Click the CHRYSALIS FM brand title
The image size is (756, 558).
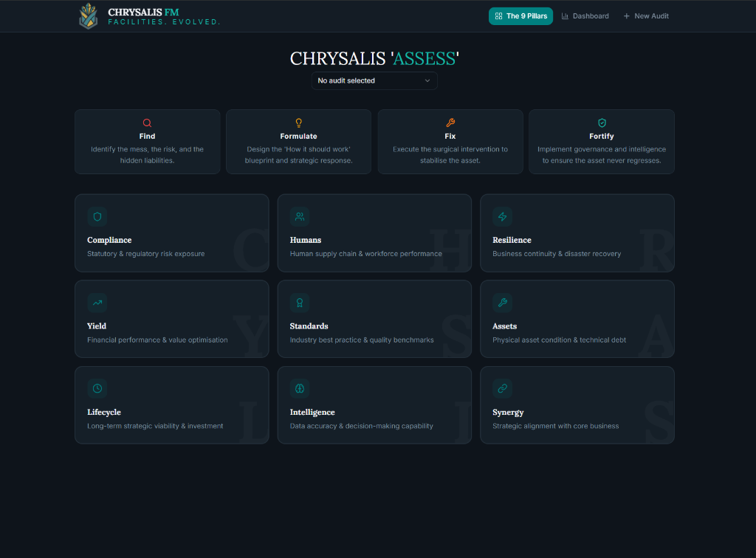[144, 12]
